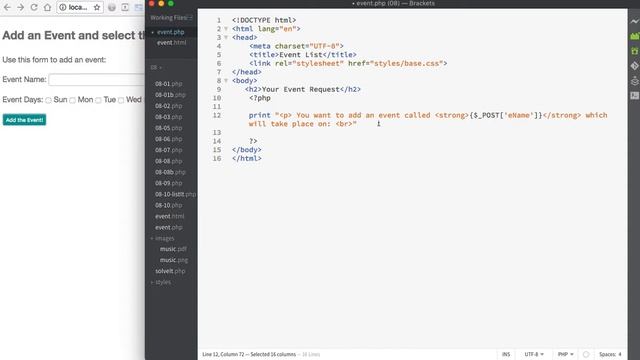
Task: Click the layers stack icon in right toolbar
Action: pyautogui.click(x=634, y=81)
